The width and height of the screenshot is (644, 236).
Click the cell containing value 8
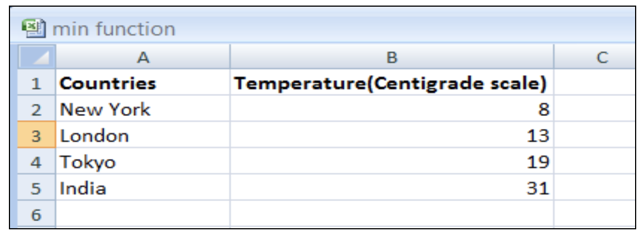pyautogui.click(x=392, y=109)
